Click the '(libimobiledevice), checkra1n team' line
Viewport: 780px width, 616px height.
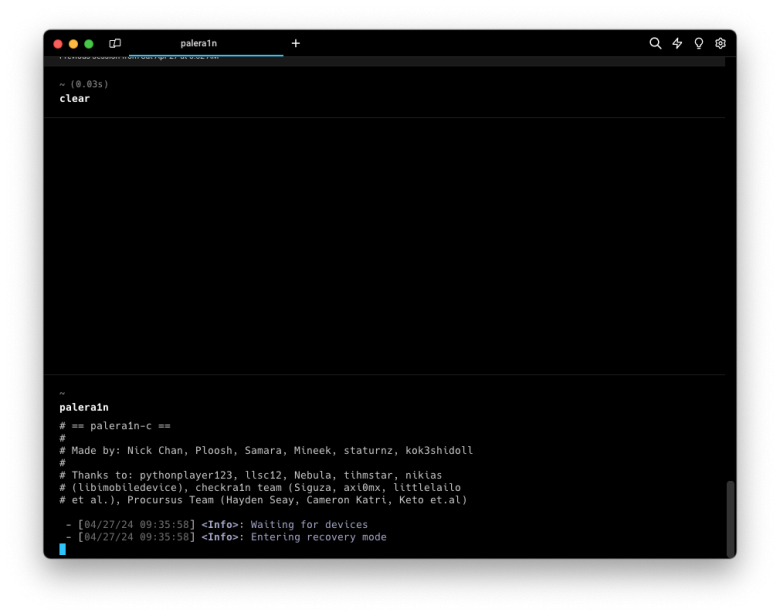pos(260,488)
